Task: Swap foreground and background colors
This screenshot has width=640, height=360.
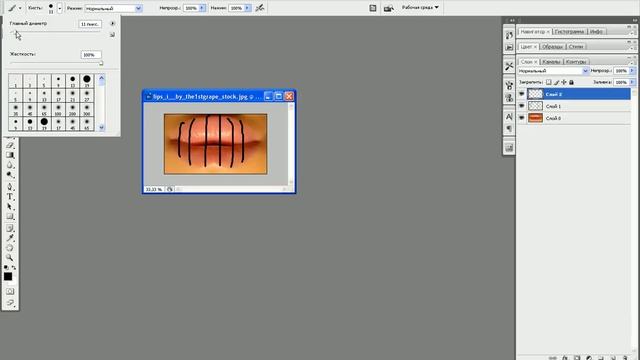Action: tap(14, 268)
